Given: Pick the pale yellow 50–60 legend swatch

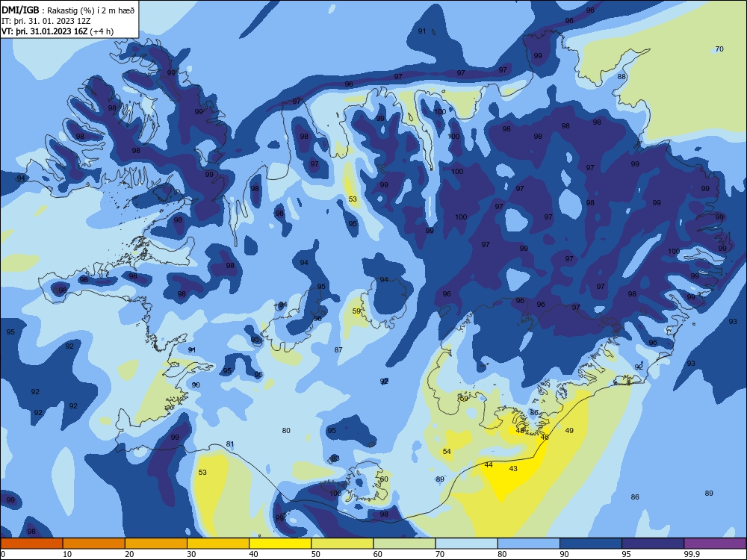Looking at the screenshot, I should pos(342,544).
